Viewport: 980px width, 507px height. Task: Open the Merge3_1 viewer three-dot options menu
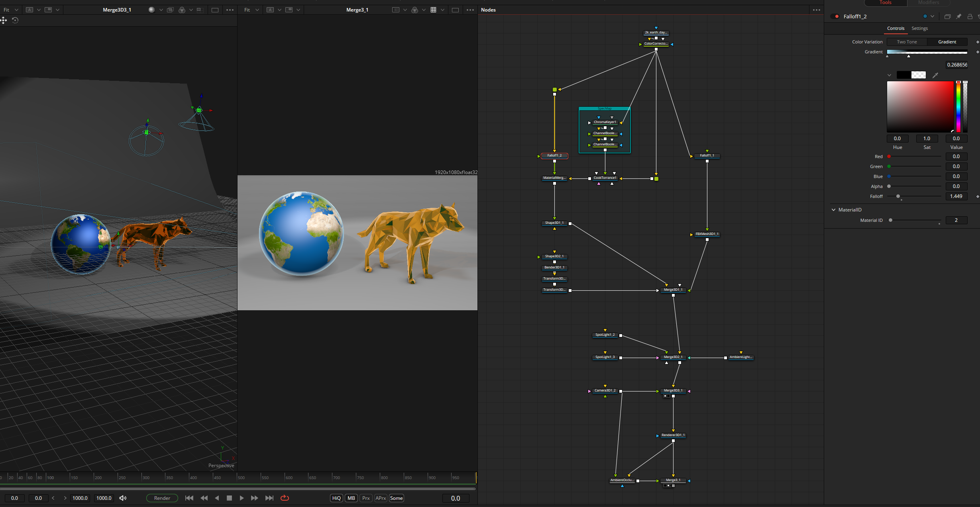pos(470,10)
